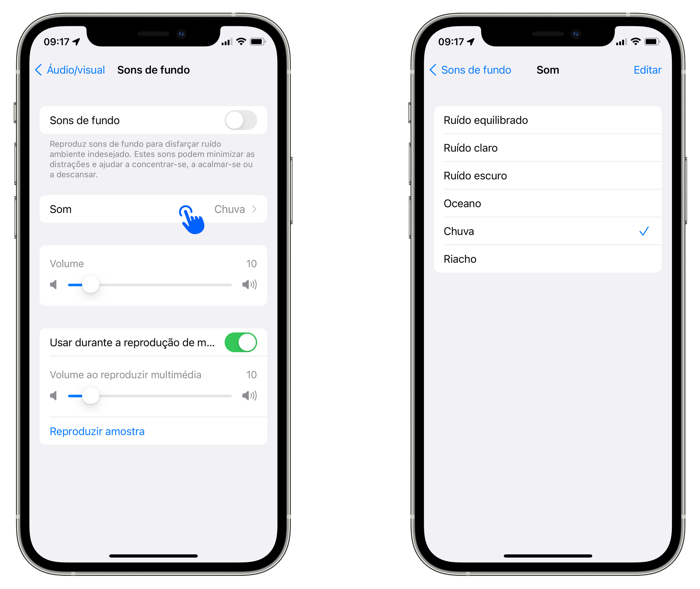Click Editar button on Som screen
700x589 pixels.
(x=648, y=70)
